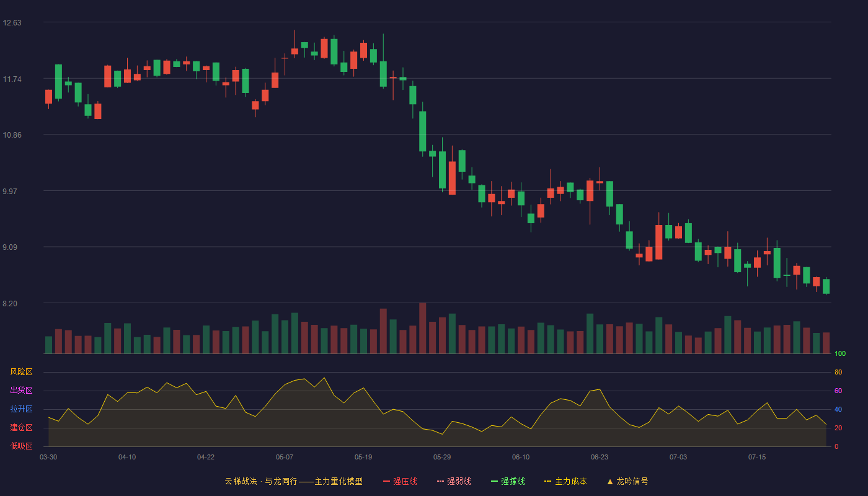Click the last green candlestick on the right
The width and height of the screenshot is (868, 496).
(826, 286)
